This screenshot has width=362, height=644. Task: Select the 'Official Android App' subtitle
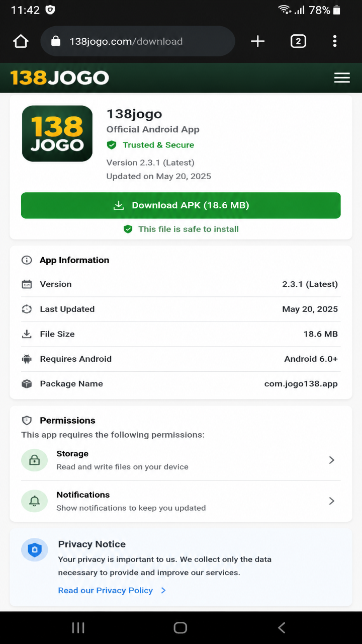pyautogui.click(x=153, y=129)
